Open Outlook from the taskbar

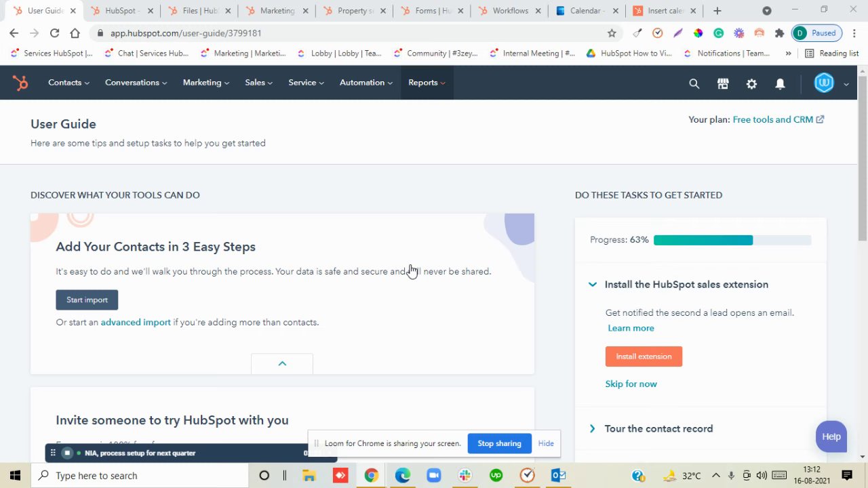point(558,475)
